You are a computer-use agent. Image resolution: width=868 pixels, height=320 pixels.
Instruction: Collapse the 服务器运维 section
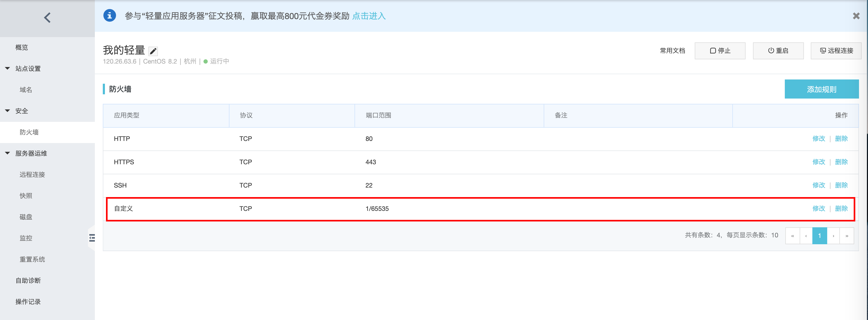[7, 153]
